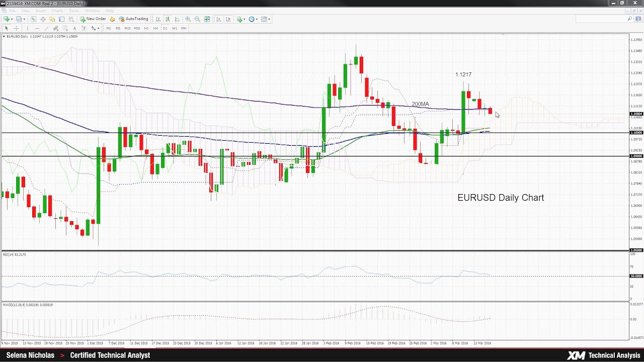This screenshot has width=644, height=362.
Task: Switch chart to Line Chart mode
Action: click(x=177, y=19)
